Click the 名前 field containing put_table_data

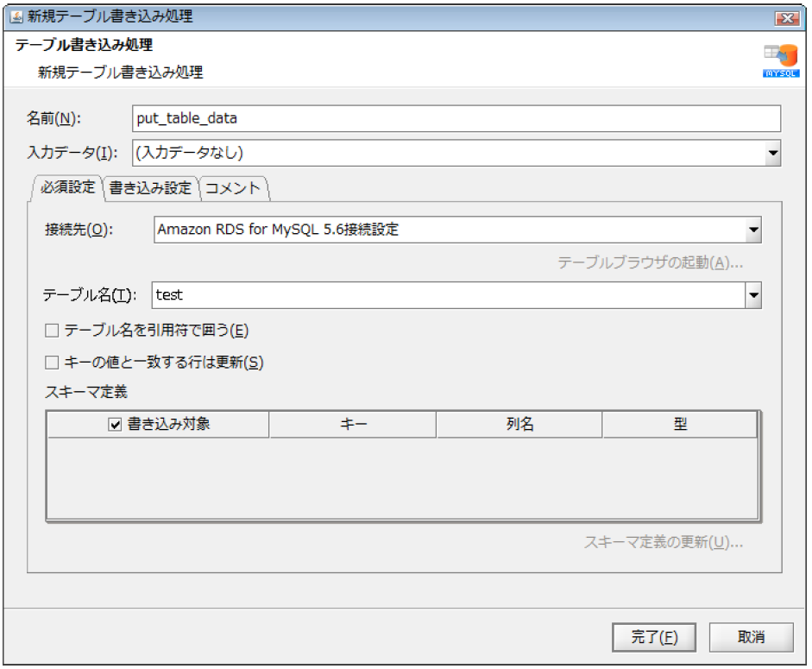[456, 119]
